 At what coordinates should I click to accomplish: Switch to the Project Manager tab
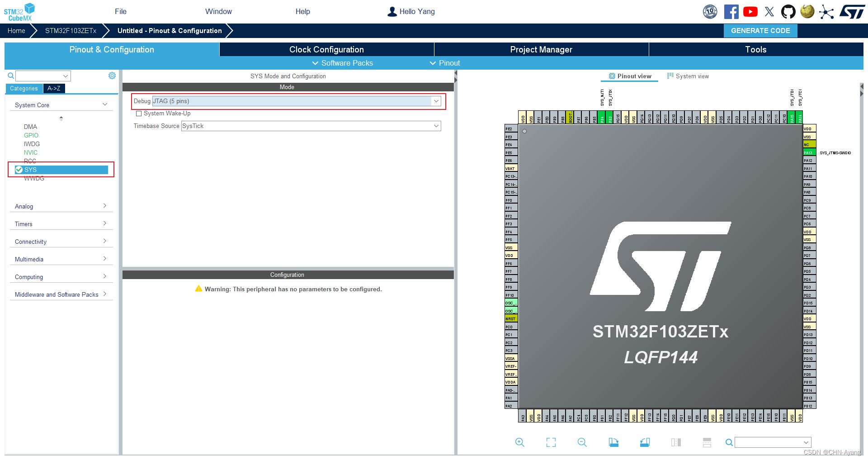pos(541,50)
